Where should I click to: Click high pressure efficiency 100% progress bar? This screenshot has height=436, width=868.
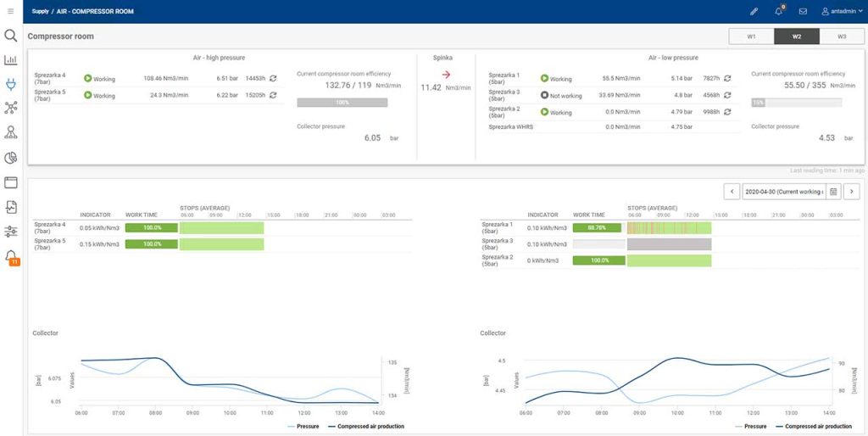(342, 103)
